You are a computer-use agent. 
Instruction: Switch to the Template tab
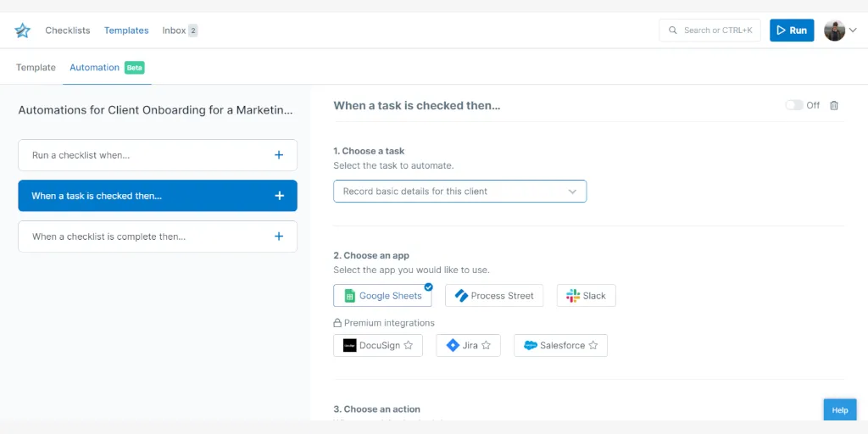tap(36, 68)
